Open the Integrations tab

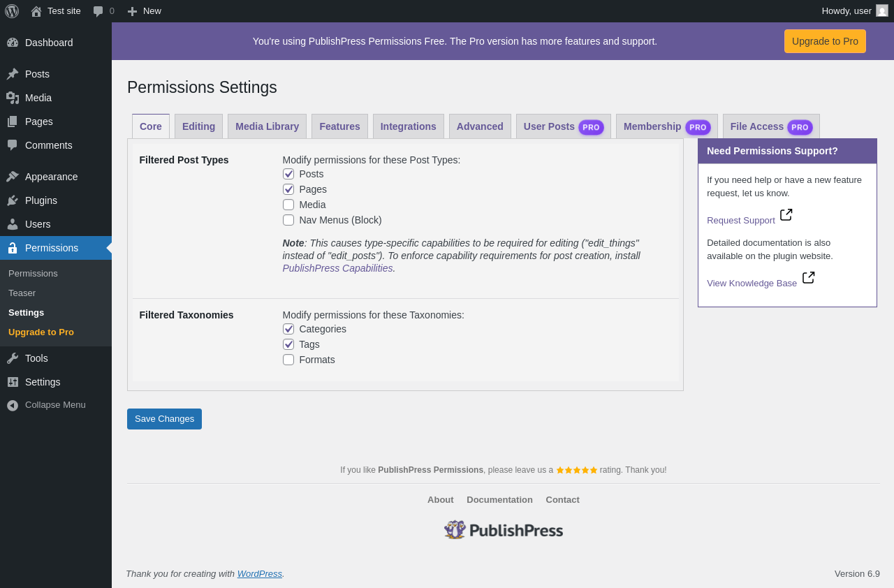tap(409, 126)
